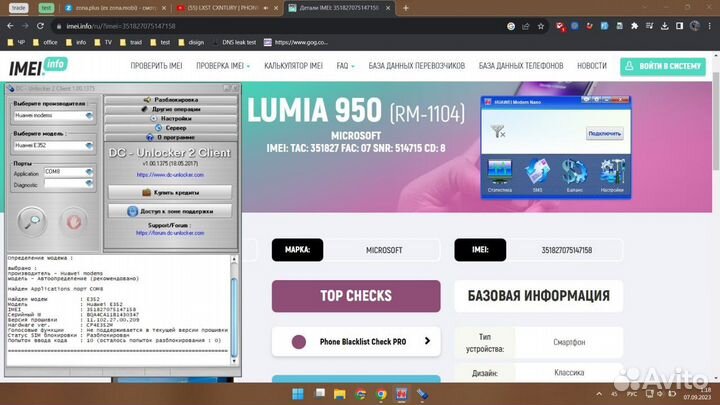The width and height of the screenshot is (720, 405).
Task: Click the share page icon in address bar
Action: 526,26
